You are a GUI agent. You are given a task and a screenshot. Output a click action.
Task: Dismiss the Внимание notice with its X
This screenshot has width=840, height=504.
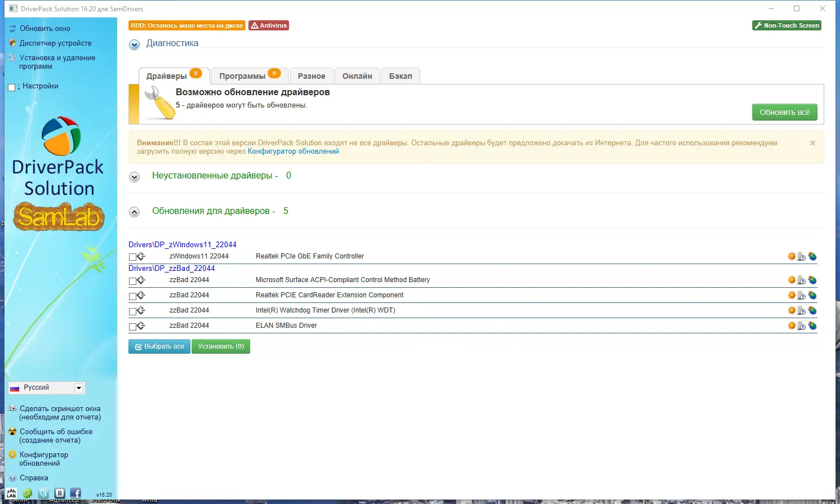click(812, 143)
